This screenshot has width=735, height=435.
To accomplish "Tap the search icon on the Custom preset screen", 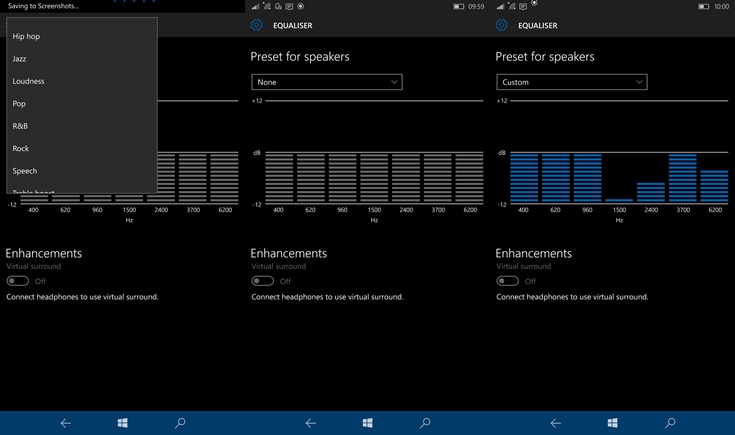I will coord(670,423).
